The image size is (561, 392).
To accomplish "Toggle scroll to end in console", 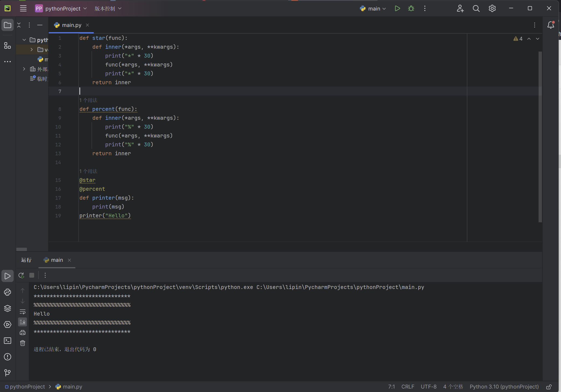I will point(23,322).
